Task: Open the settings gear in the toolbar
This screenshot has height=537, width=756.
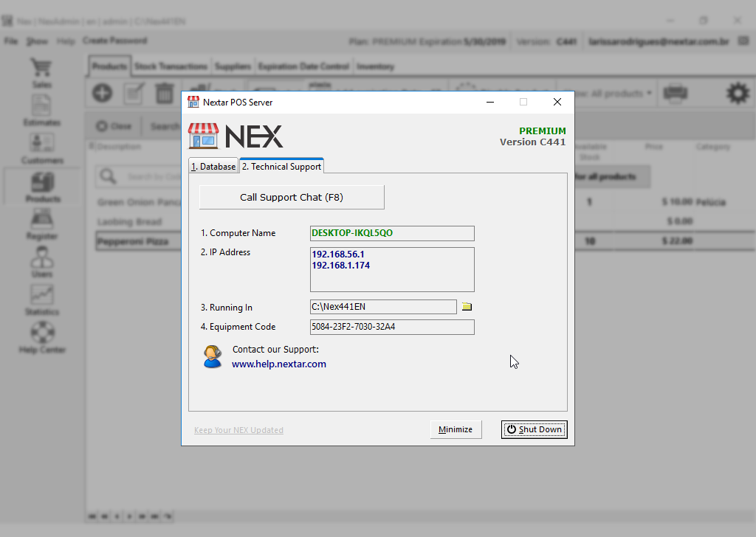Action: click(736, 93)
